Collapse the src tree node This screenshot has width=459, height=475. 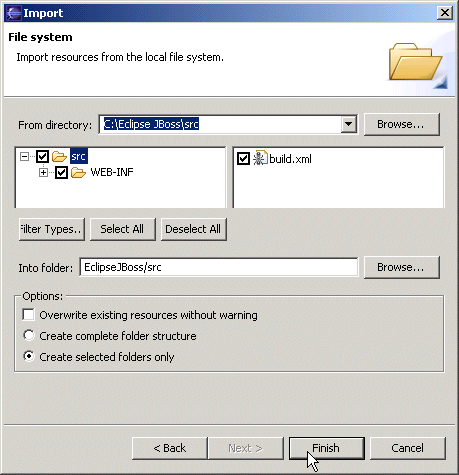pyautogui.click(x=24, y=156)
